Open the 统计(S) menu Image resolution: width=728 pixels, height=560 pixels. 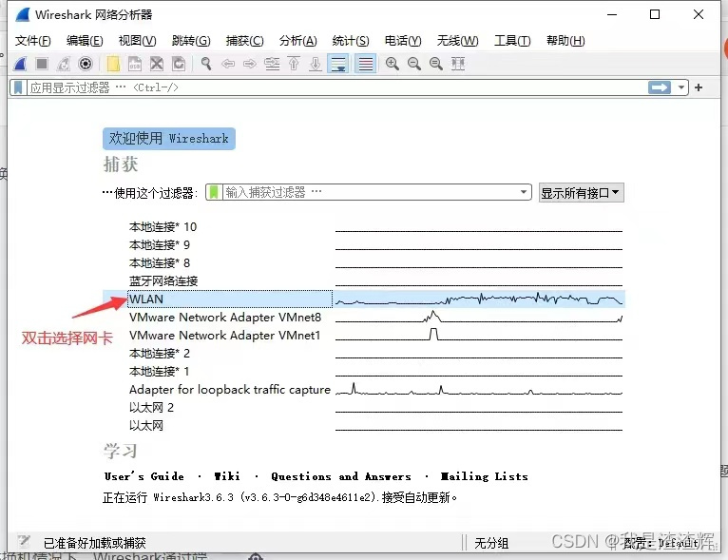(x=351, y=41)
